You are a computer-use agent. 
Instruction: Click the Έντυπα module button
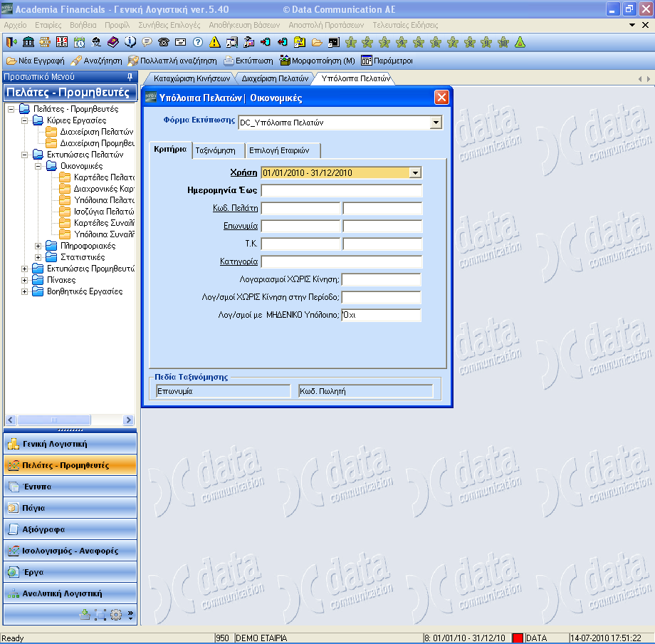coord(70,487)
